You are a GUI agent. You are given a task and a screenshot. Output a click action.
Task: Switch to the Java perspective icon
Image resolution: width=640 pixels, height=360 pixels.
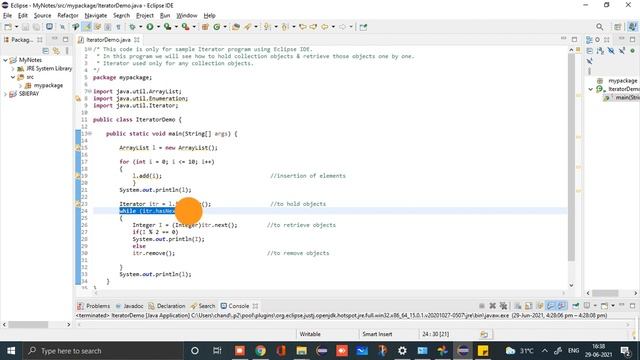click(x=633, y=27)
